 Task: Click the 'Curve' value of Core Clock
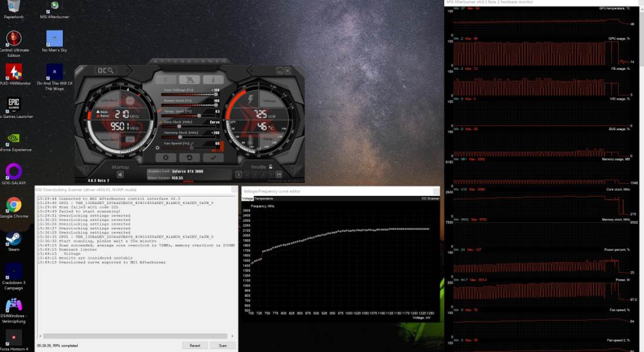pyautogui.click(x=214, y=122)
